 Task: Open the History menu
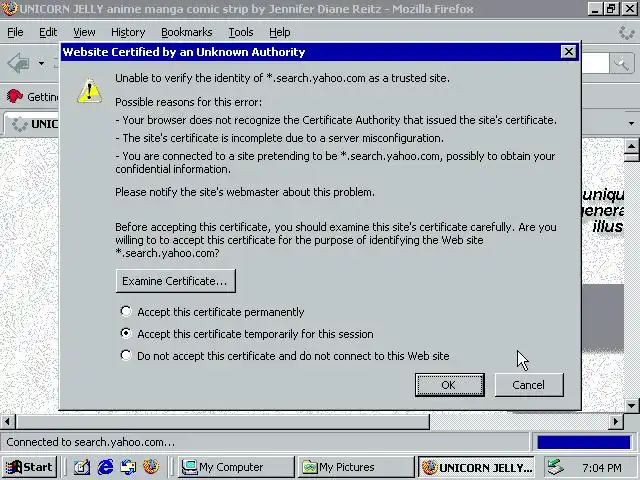click(128, 32)
